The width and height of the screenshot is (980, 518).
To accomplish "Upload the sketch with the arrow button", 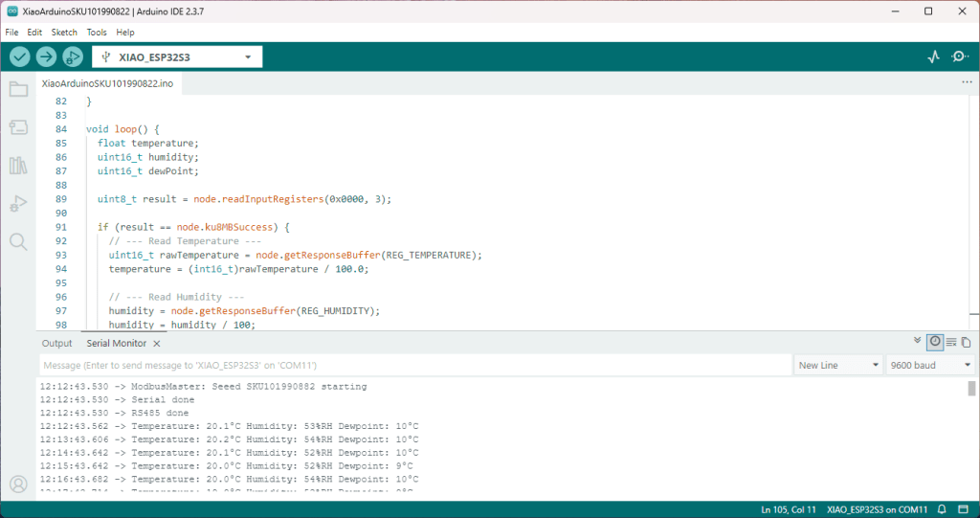I will pos(45,57).
